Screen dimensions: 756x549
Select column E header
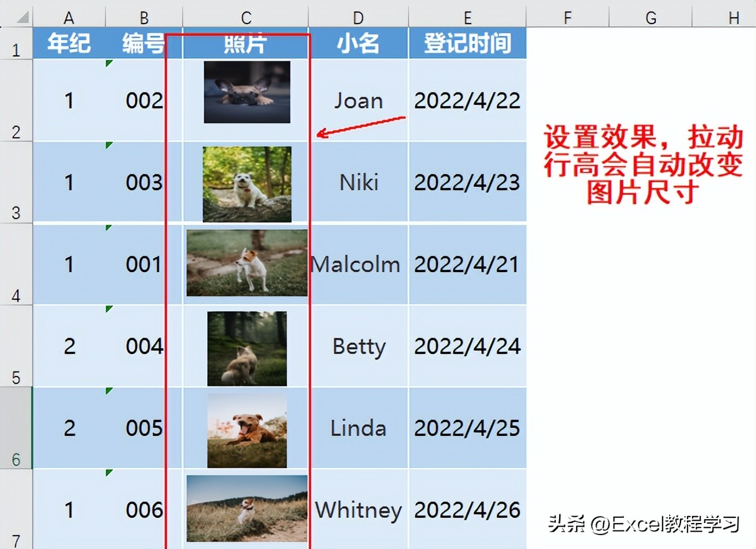(x=467, y=17)
